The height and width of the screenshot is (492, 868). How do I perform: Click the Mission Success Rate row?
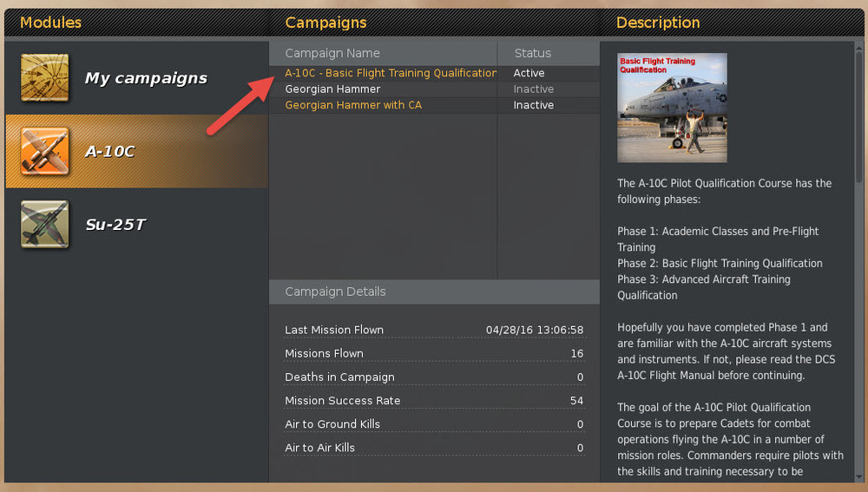point(434,401)
